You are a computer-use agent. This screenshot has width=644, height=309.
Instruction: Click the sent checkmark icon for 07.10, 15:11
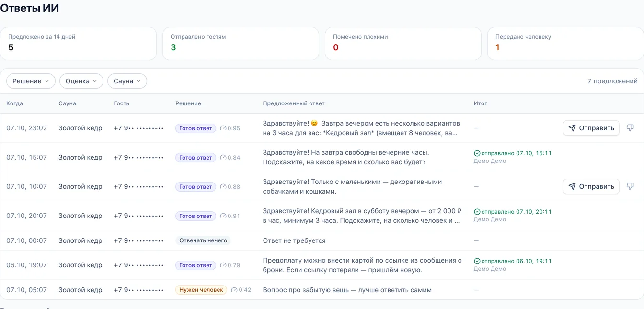click(x=477, y=153)
